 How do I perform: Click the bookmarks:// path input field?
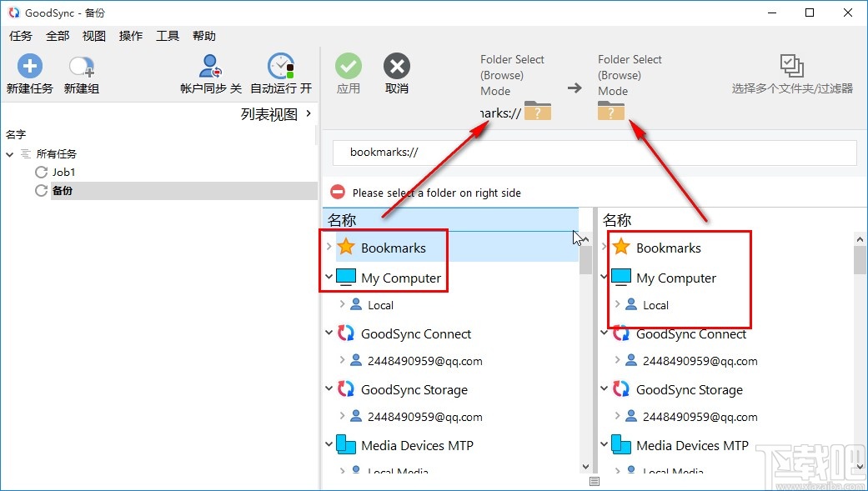tap(595, 153)
